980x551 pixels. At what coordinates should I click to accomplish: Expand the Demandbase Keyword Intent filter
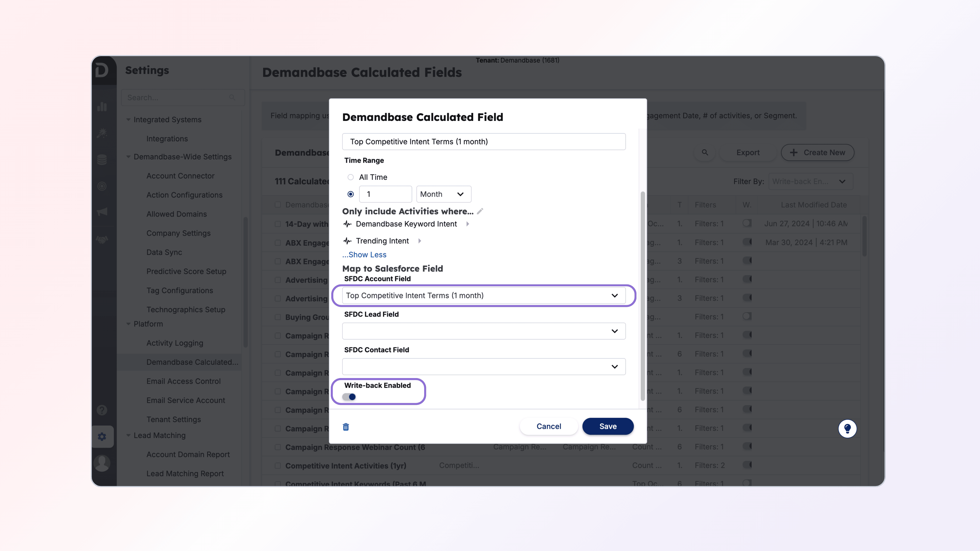(468, 224)
